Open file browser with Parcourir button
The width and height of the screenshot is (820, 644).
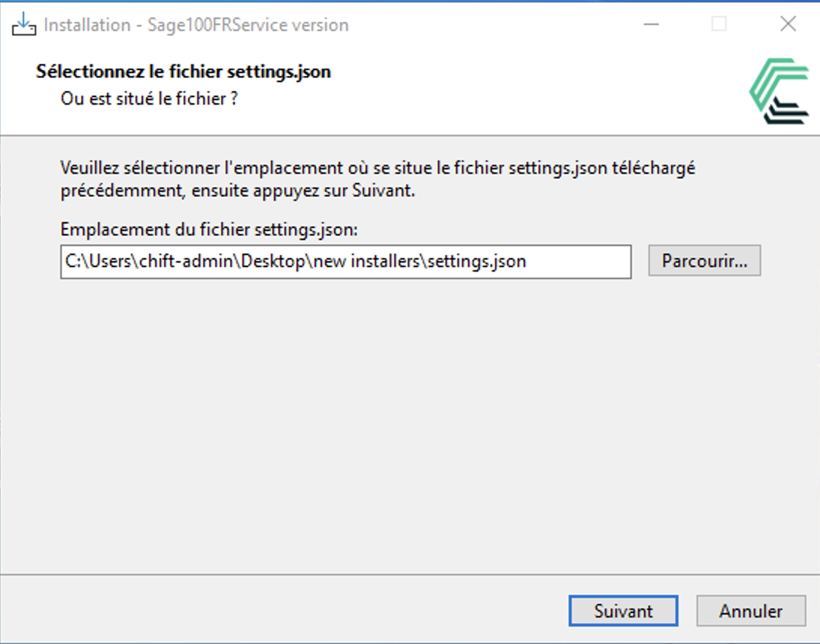click(x=704, y=260)
